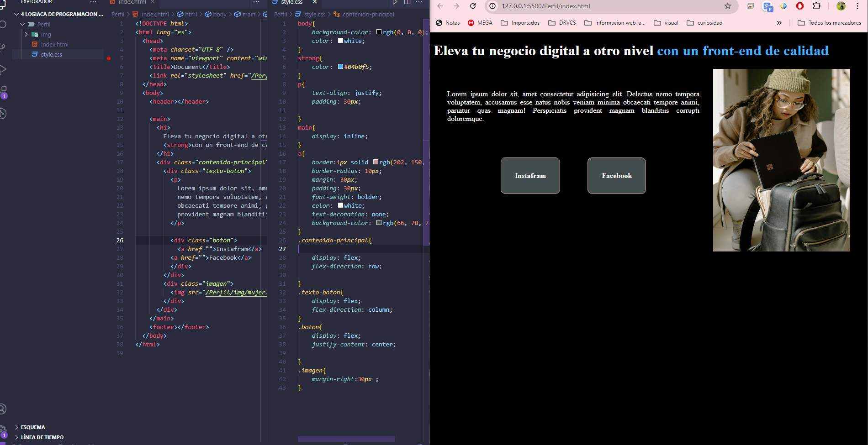The width and height of the screenshot is (868, 445).
Task: Focus the Chrome address bar URL
Action: click(x=546, y=6)
